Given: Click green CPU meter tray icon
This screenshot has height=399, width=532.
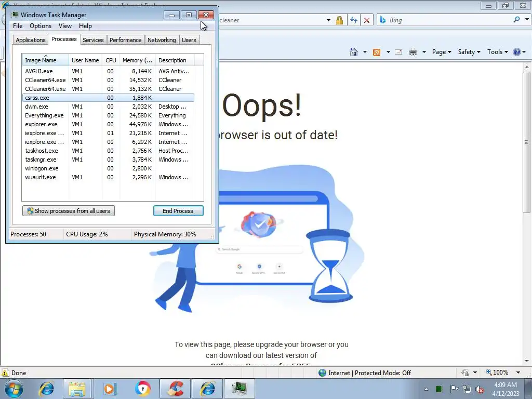Looking at the screenshot, I should [x=439, y=389].
